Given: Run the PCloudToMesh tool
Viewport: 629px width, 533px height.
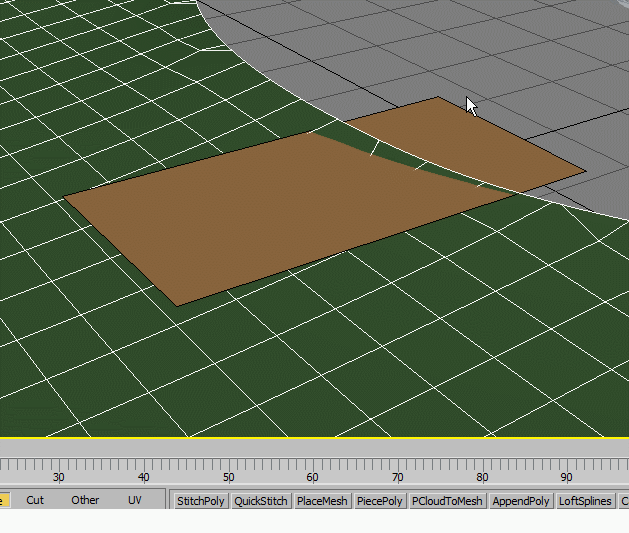Looking at the screenshot, I should (x=447, y=501).
